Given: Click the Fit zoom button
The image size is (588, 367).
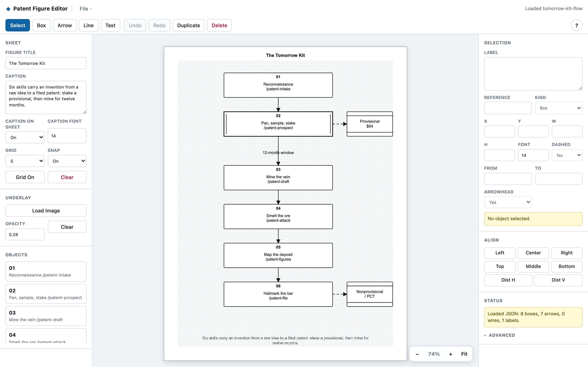Looking at the screenshot, I should [464, 354].
